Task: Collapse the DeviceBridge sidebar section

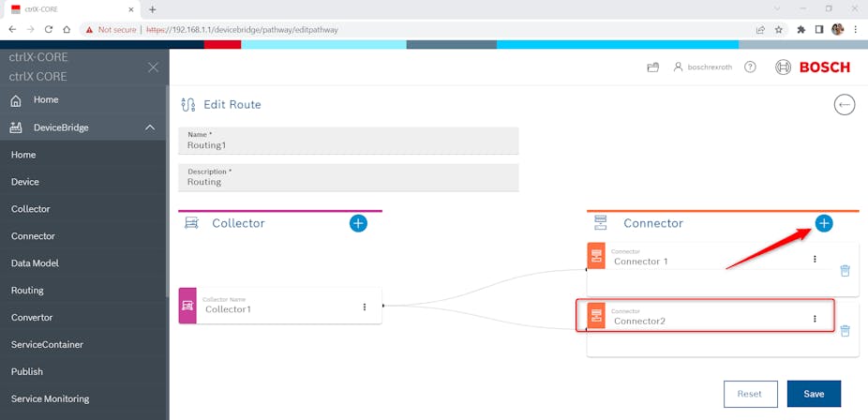Action: (149, 127)
